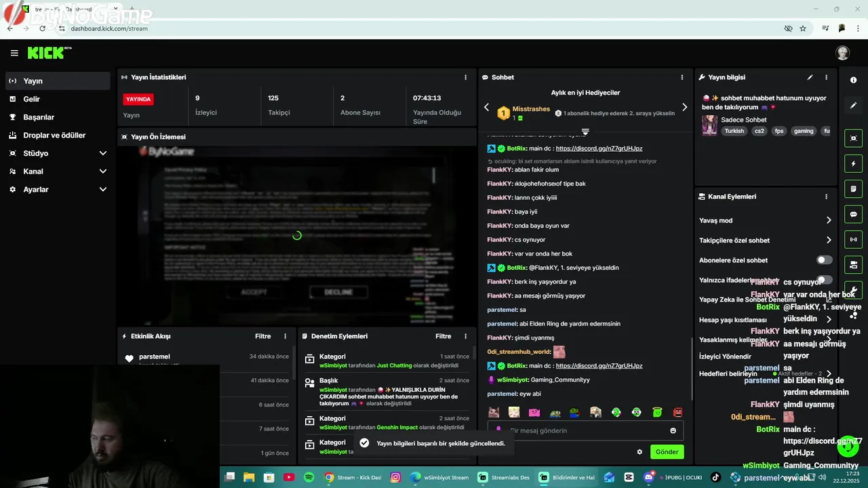
Task: Select the cs2 tag chip
Action: pyautogui.click(x=759, y=131)
